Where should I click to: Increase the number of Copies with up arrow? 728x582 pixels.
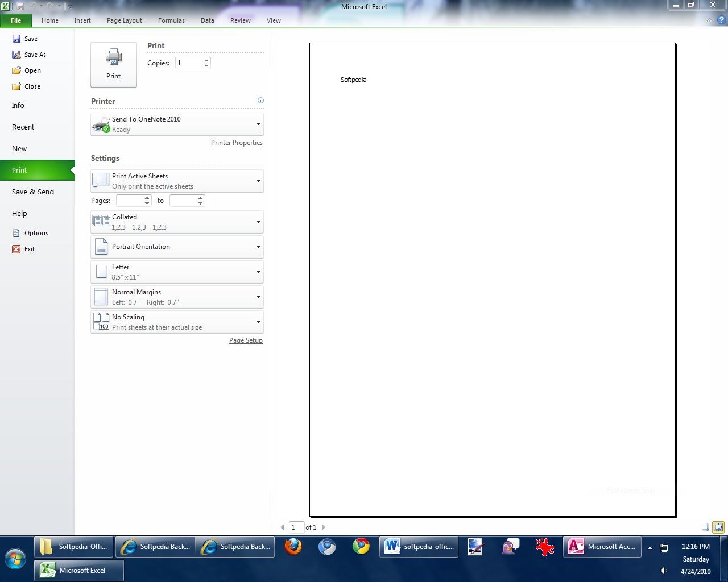[x=206, y=60]
